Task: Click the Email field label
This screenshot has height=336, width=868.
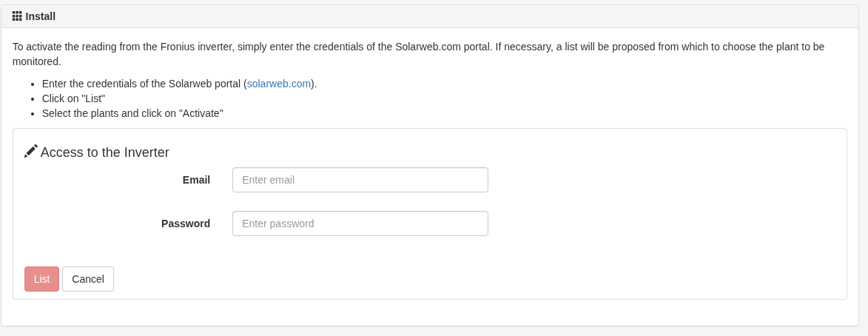Action: point(197,180)
